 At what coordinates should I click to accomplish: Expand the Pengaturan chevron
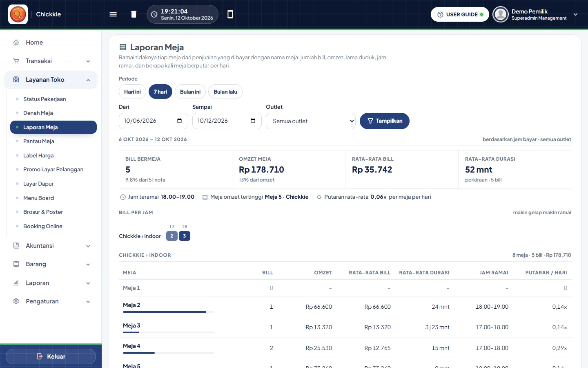[x=88, y=302]
